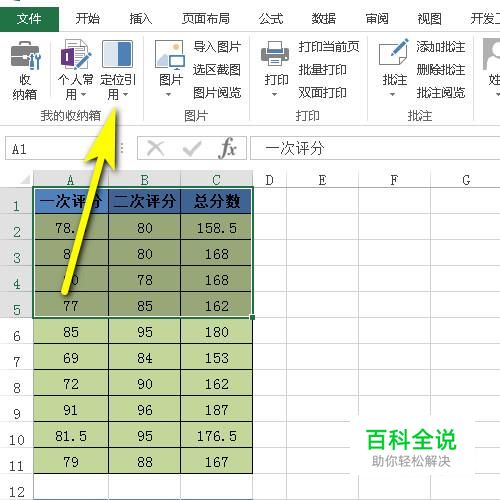Screen dimensions: 500x500
Task: Click 图片阅览 button
Action: coord(217,93)
